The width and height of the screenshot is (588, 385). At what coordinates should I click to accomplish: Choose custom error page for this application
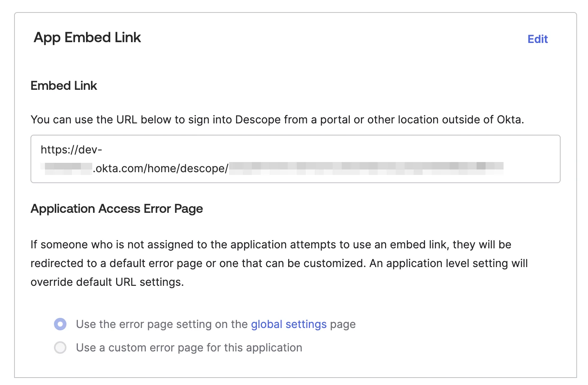(x=60, y=348)
